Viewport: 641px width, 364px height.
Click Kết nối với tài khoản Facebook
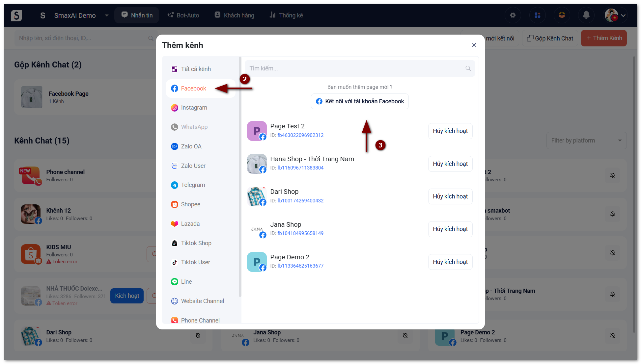(x=360, y=101)
